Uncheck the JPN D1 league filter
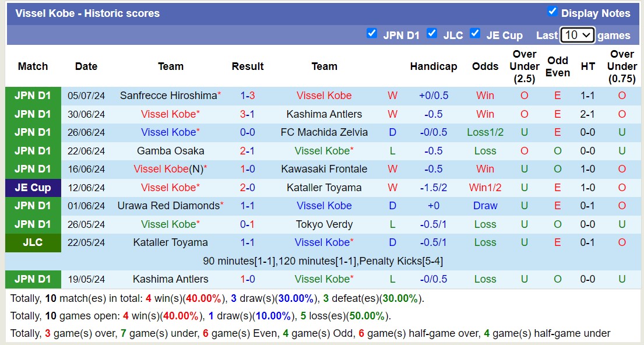Image resolution: width=644 pixels, height=345 pixels. coord(372,33)
